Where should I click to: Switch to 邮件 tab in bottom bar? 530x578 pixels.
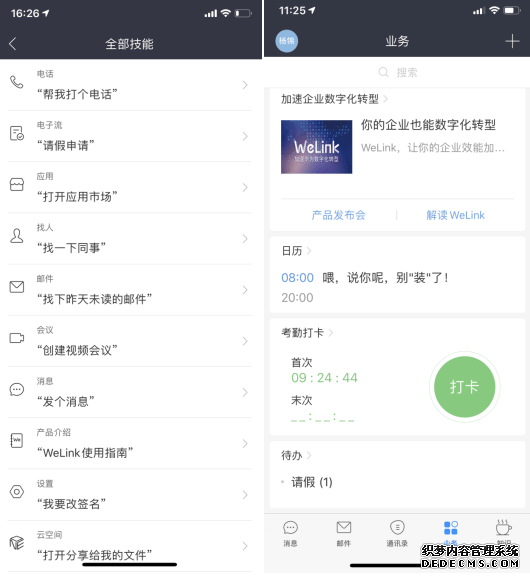pyautogui.click(x=344, y=533)
